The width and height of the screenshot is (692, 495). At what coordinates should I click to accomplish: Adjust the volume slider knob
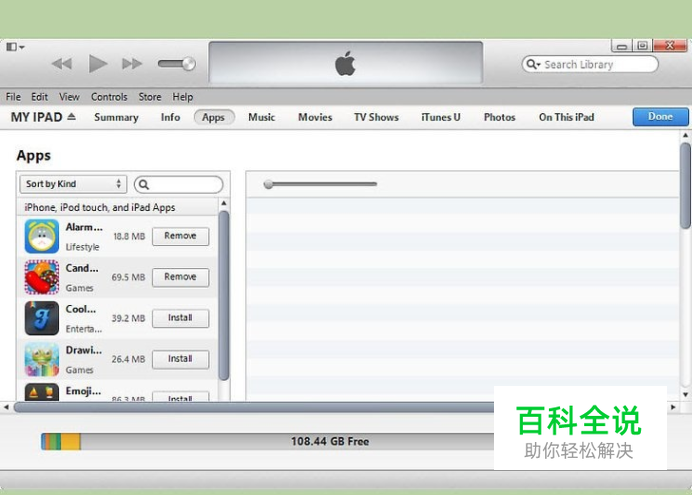(x=189, y=64)
